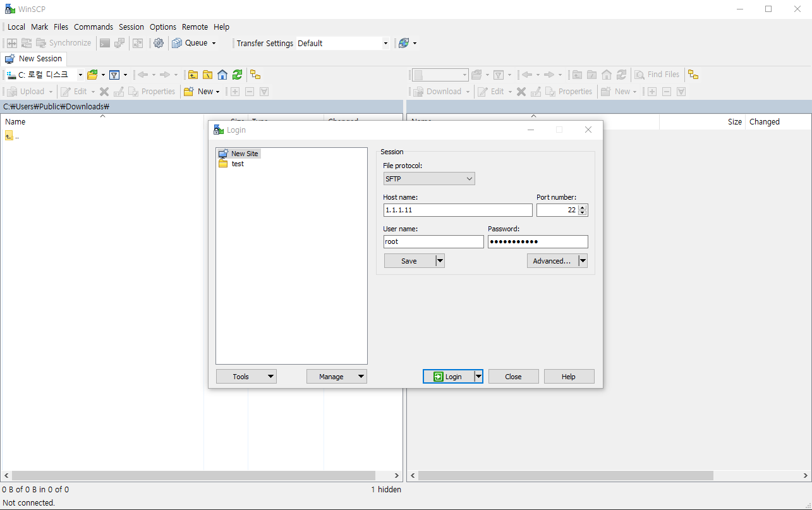This screenshot has width=812, height=510.
Task: Click the local back arrow icon
Action: tap(143, 75)
